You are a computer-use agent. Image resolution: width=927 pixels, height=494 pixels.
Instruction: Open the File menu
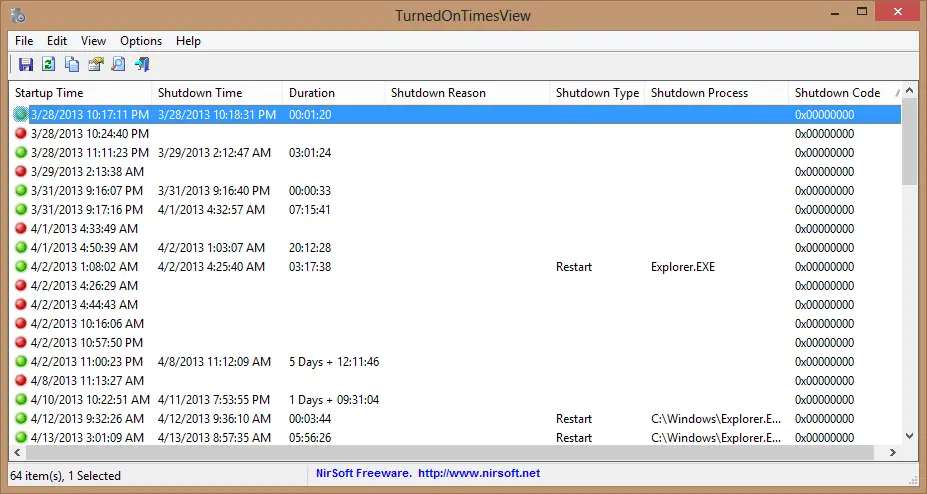(24, 41)
